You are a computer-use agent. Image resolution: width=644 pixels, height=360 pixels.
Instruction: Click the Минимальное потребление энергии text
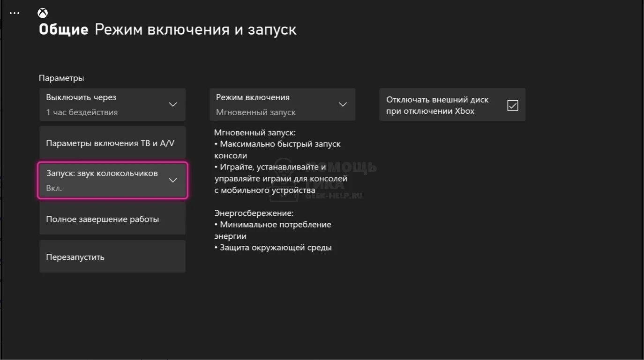273,230
